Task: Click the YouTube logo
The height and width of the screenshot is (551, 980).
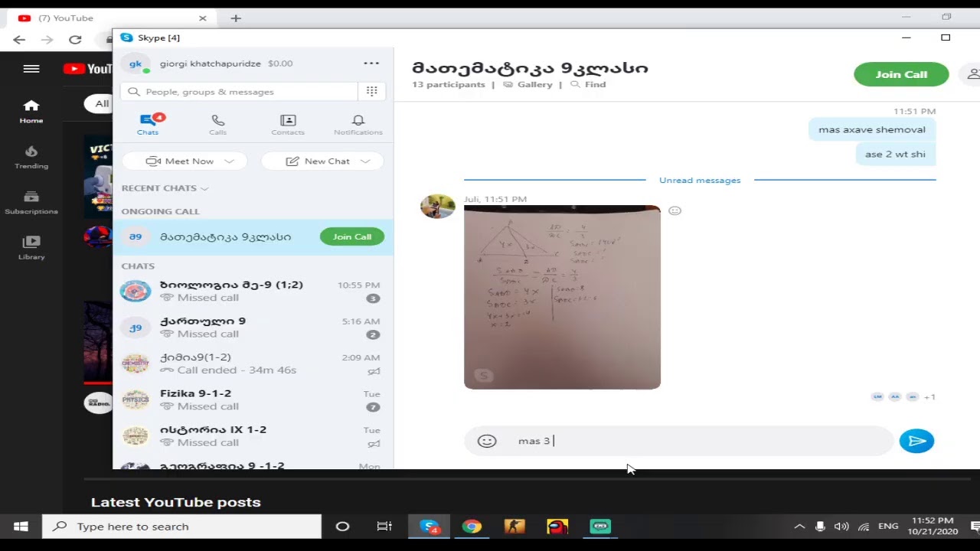Action: (x=88, y=69)
